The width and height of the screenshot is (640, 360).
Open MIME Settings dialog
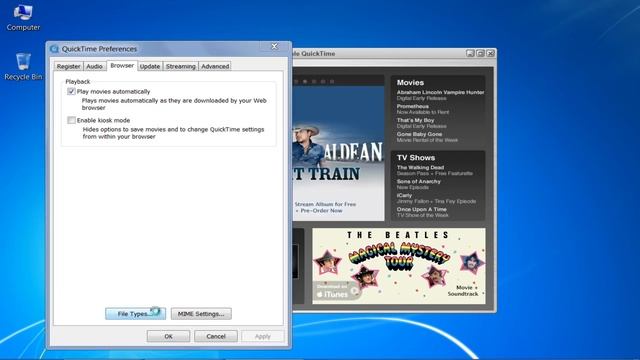click(201, 313)
